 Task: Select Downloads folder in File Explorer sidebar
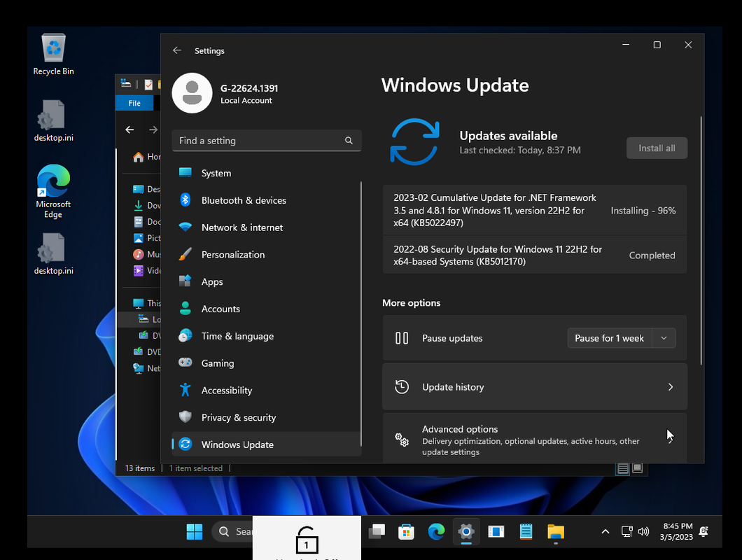pyautogui.click(x=147, y=205)
